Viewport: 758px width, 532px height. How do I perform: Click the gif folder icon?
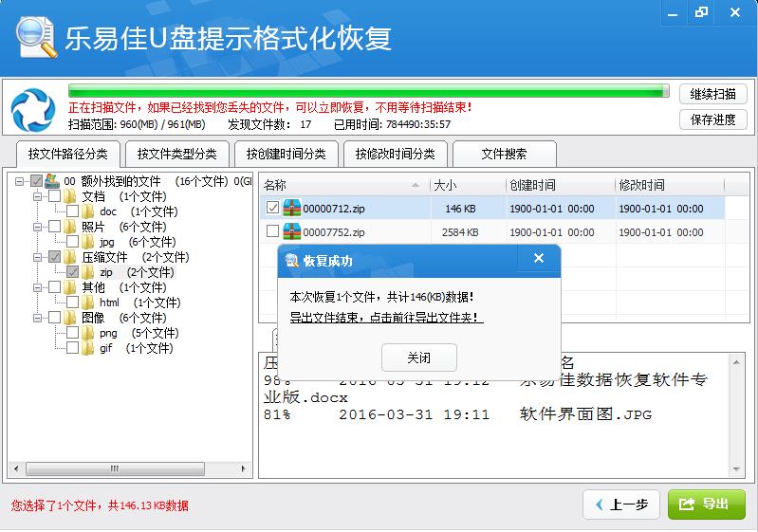click(88, 348)
